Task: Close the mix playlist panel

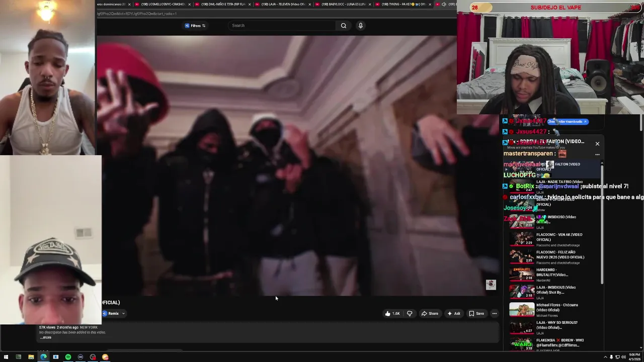Action: coord(597,144)
